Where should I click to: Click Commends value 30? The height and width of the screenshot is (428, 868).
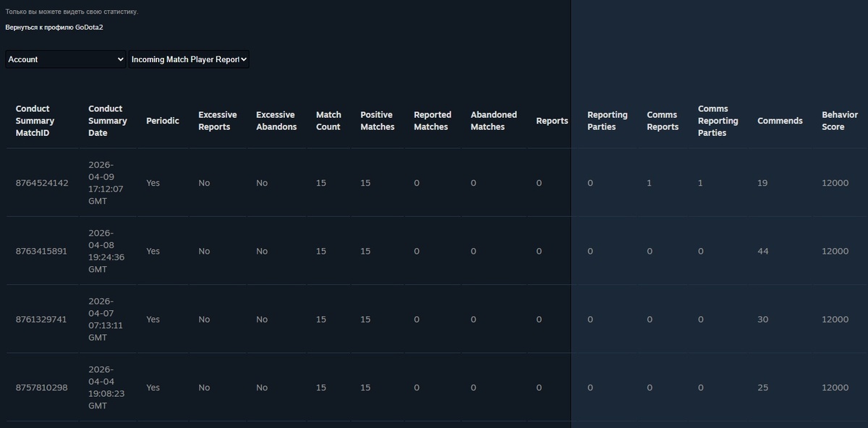(x=763, y=320)
